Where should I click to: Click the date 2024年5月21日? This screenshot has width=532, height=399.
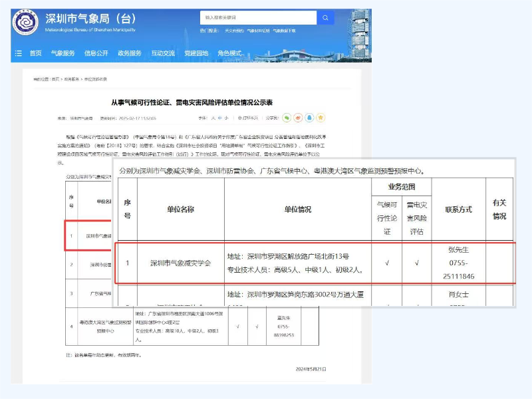(x=311, y=369)
